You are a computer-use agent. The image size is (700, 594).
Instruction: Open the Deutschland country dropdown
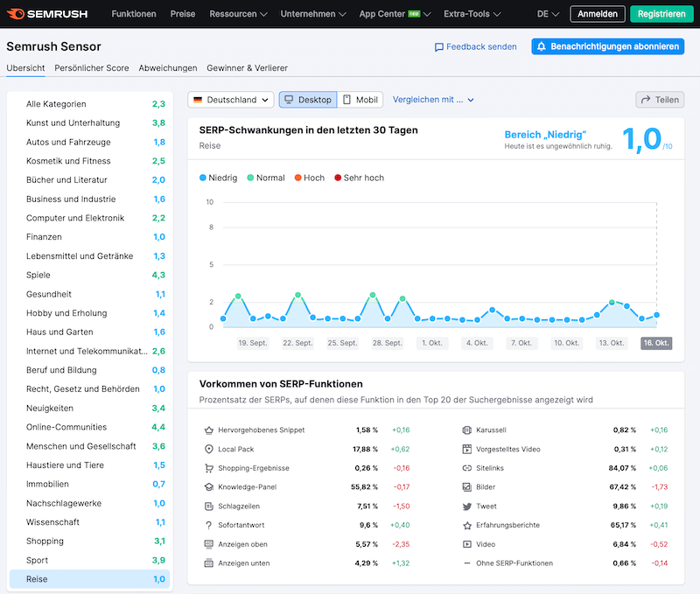[229, 99]
